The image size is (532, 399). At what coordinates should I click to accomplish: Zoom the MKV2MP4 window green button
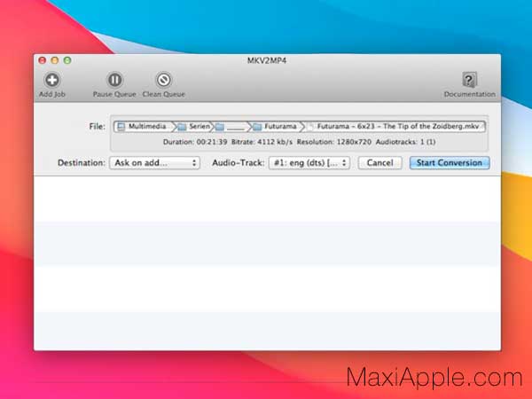(x=67, y=60)
